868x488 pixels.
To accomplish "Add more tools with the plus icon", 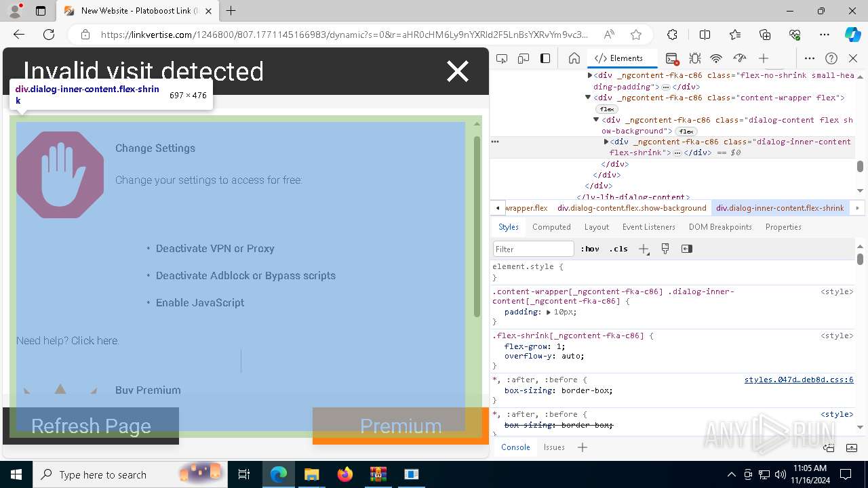I will (x=764, y=58).
